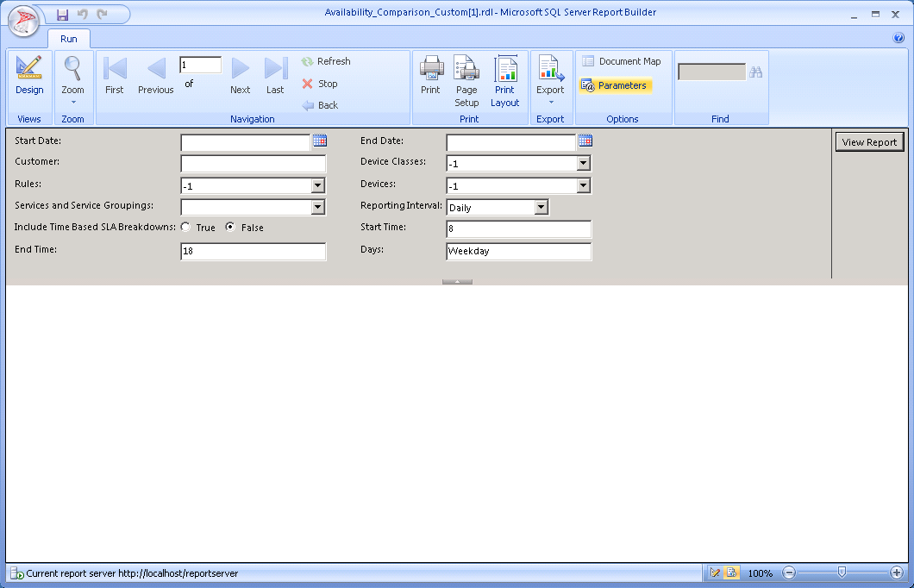
Task: Collapse the parameters pane handle
Action: [457, 282]
